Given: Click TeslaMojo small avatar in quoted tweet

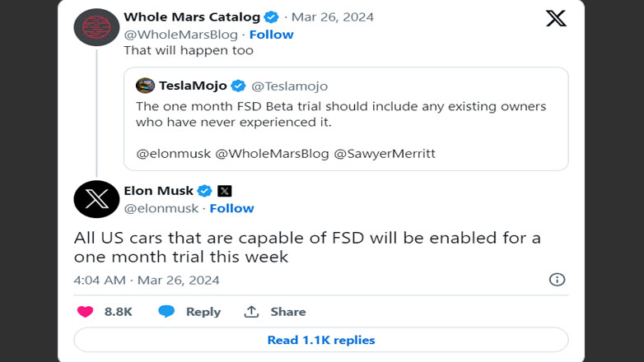Looking at the screenshot, I should (x=145, y=86).
